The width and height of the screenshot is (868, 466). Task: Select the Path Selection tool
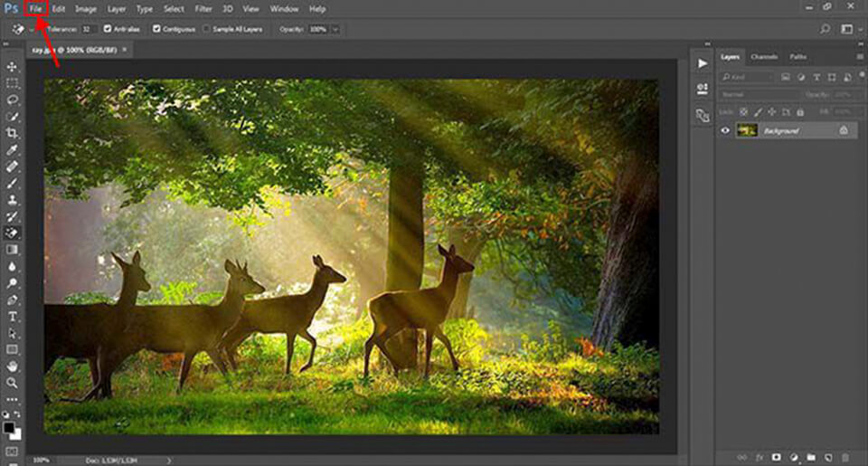pyautogui.click(x=12, y=333)
